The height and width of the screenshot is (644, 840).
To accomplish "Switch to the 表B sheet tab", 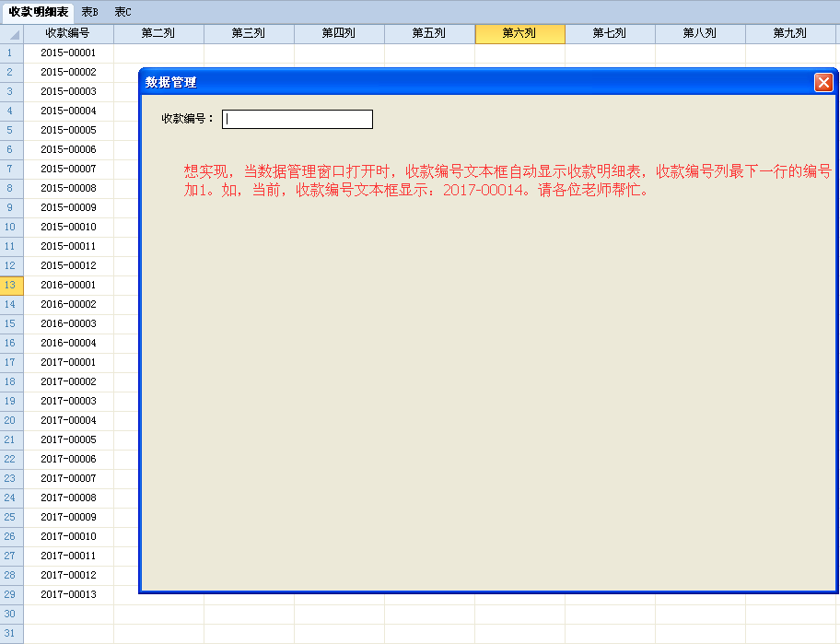I will pos(90,12).
